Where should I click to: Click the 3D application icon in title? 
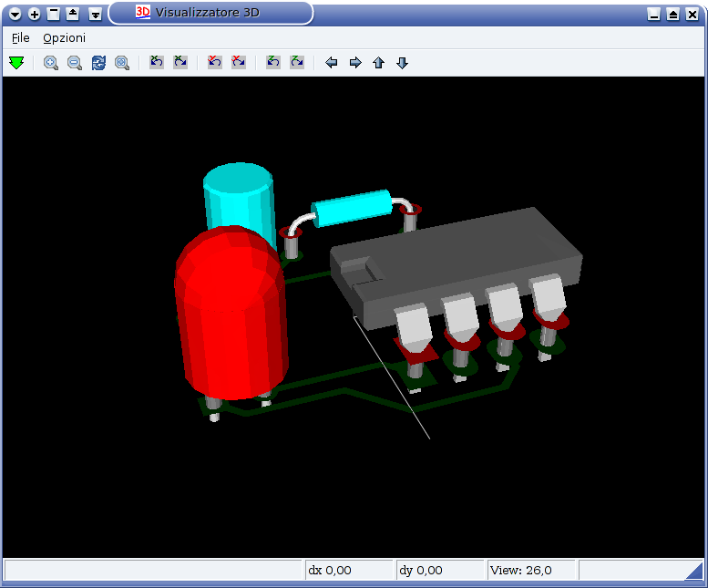143,12
